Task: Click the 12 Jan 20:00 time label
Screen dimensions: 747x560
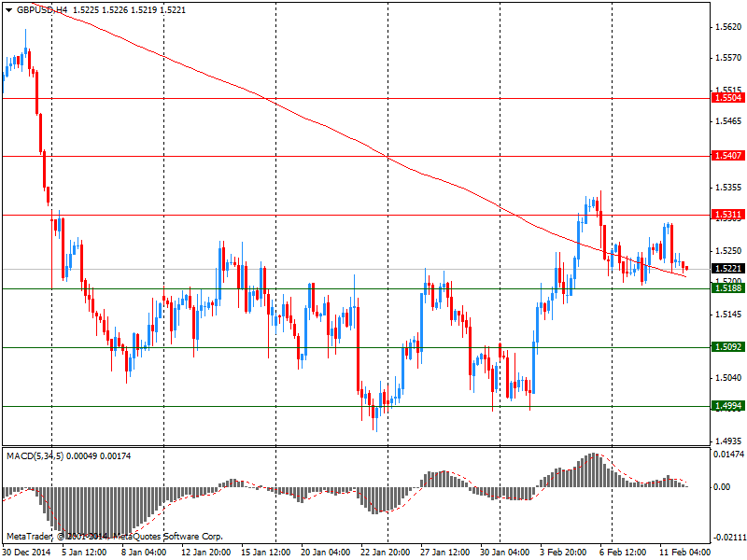Action: coord(205,553)
